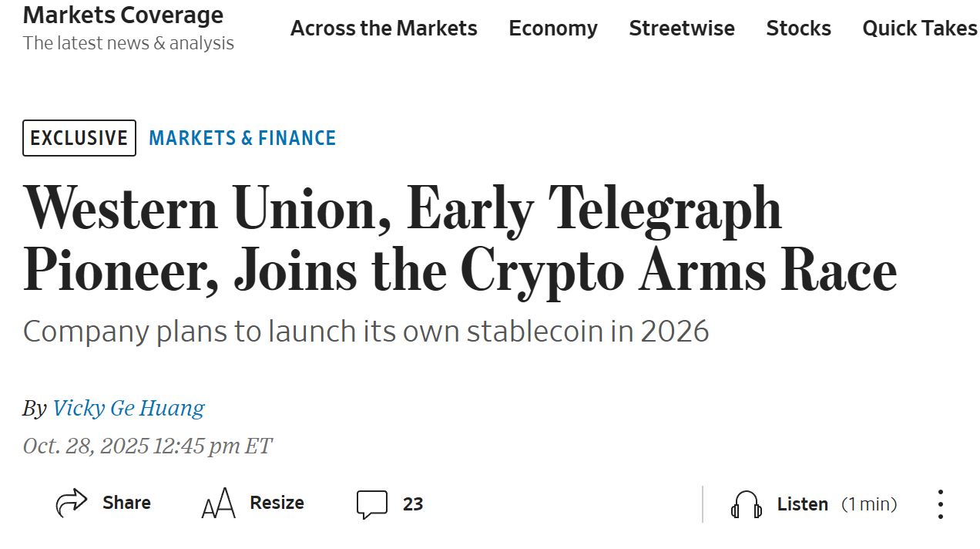Visit author Vicky Ge Huang's page

128,408
